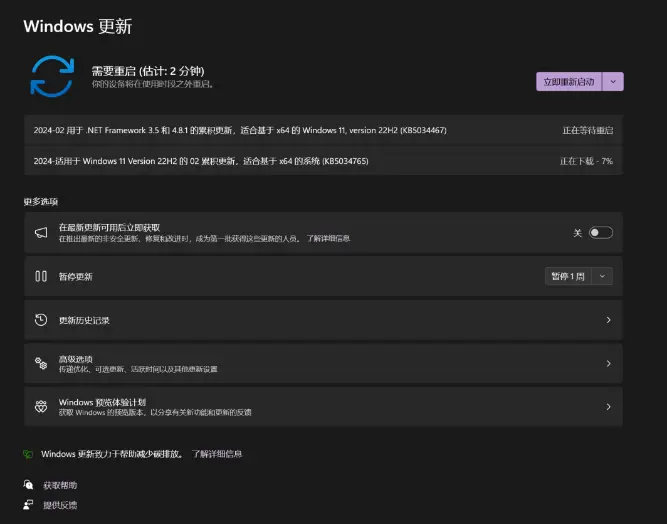Image resolution: width=667 pixels, height=524 pixels.
Task: Open the 了解详细信息 link in the update option
Action: tap(328, 239)
